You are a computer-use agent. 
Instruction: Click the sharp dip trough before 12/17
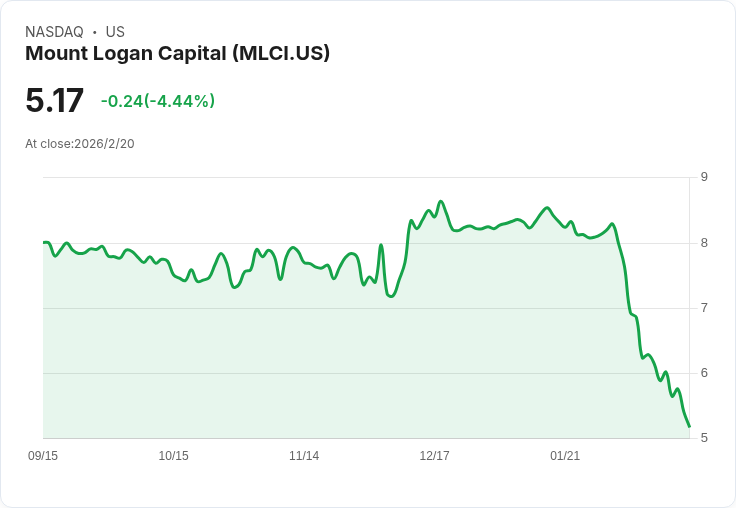coord(391,296)
